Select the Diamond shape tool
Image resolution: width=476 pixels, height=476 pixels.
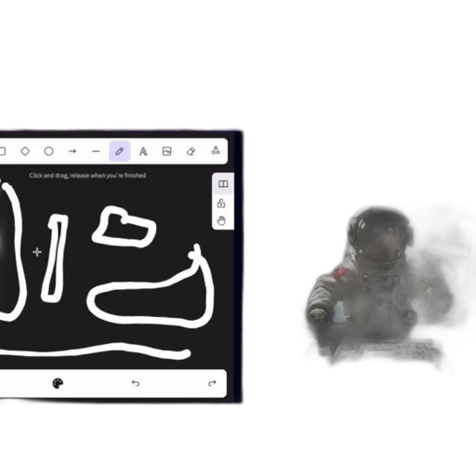coord(25,152)
